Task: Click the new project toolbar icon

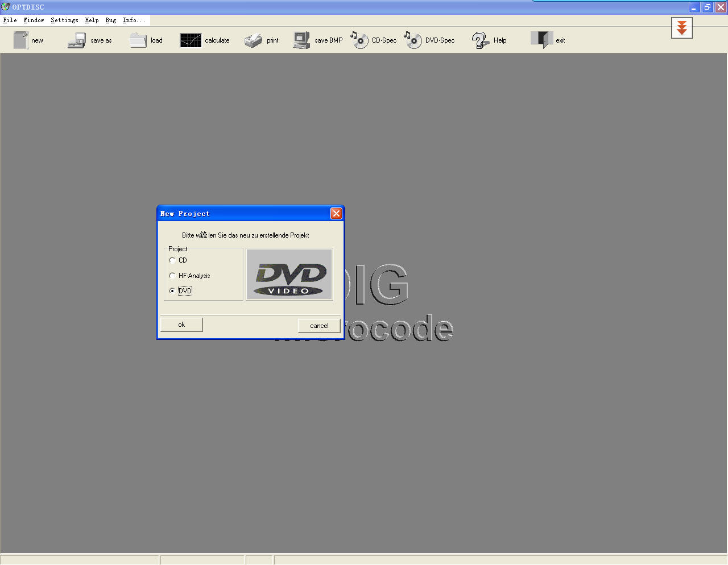Action: click(x=21, y=40)
